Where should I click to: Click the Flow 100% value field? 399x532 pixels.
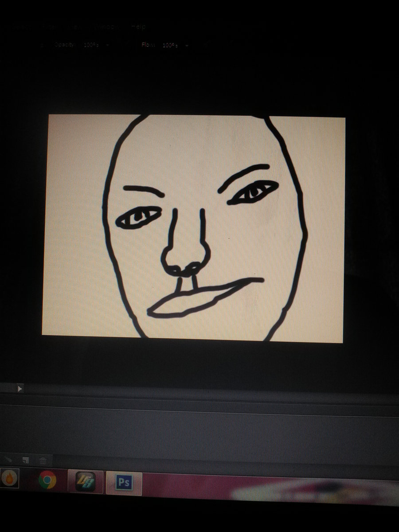[170, 45]
